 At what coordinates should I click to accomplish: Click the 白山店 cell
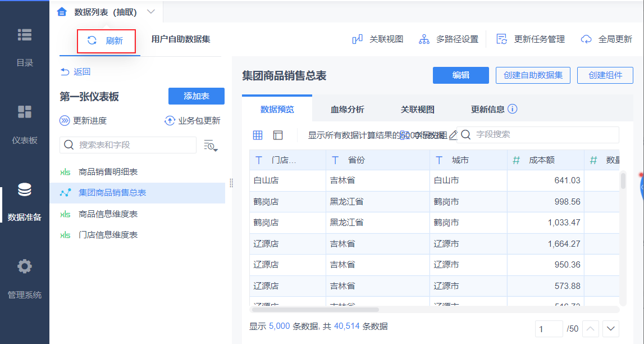pyautogui.click(x=288, y=180)
